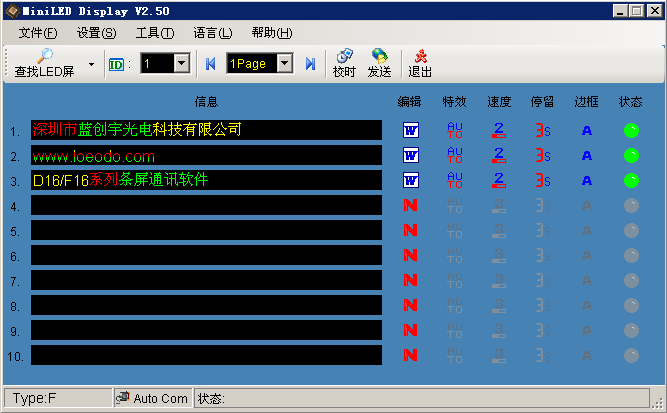Set the 3s stay time for row 3
This screenshot has height=413, width=667.
pos(543,180)
